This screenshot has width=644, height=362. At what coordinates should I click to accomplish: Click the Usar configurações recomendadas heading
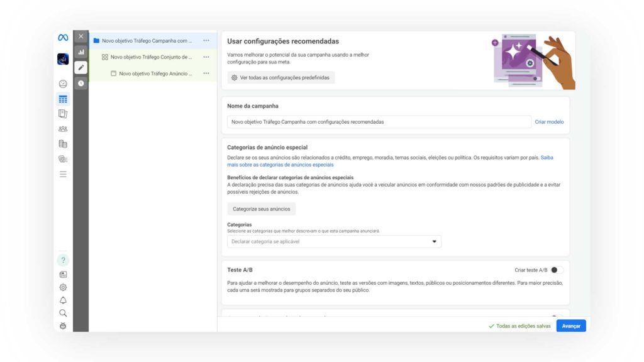[283, 41]
